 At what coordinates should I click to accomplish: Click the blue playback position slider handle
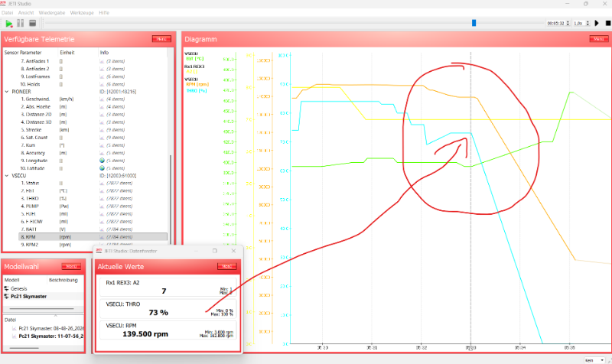pyautogui.click(x=474, y=24)
